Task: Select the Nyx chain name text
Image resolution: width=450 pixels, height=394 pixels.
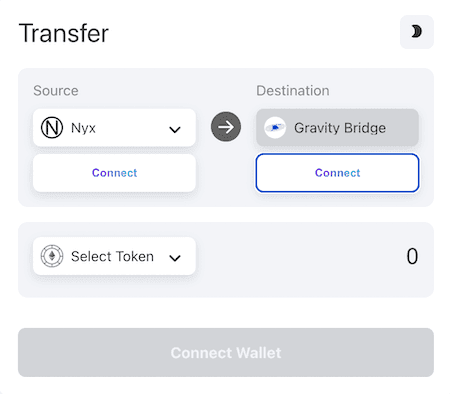Action: click(x=83, y=128)
